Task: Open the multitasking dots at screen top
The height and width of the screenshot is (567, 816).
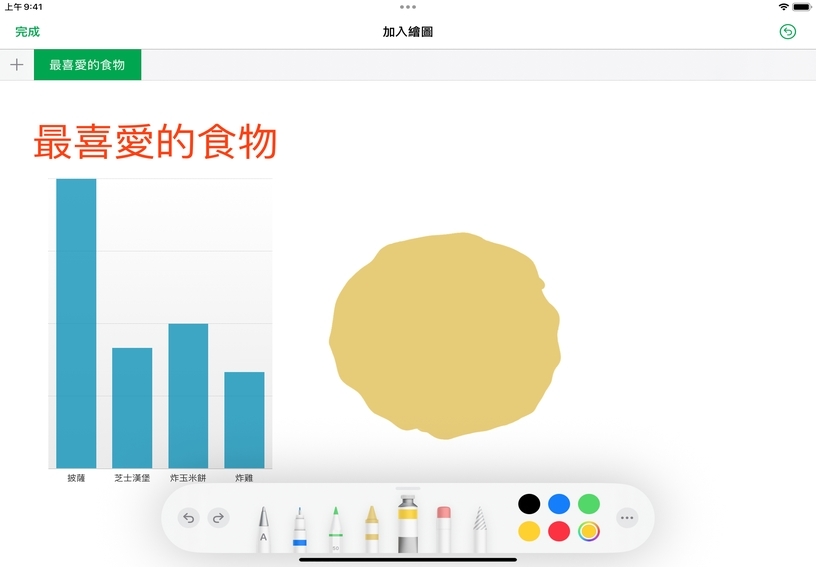Action: [408, 7]
